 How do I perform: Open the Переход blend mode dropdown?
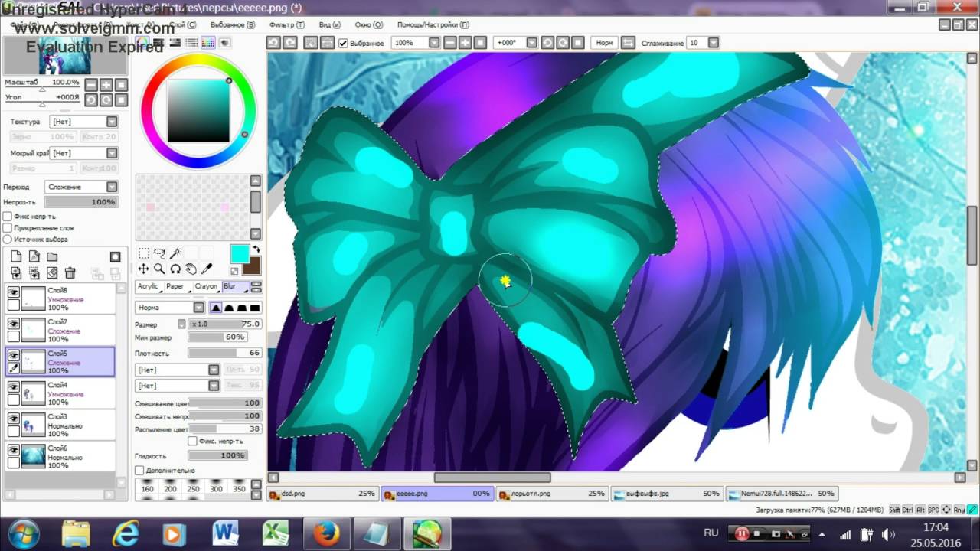(80, 187)
